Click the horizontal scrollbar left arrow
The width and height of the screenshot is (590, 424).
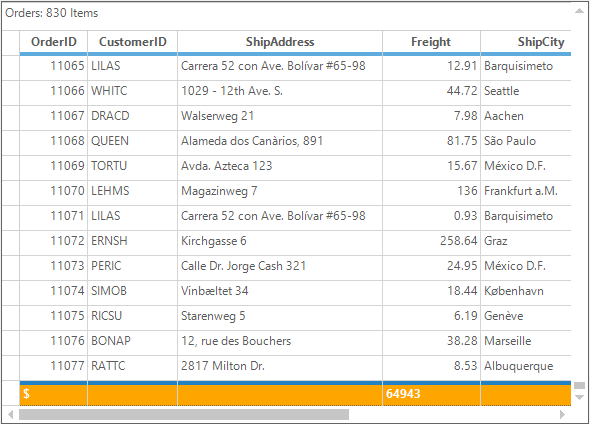click(x=11, y=415)
